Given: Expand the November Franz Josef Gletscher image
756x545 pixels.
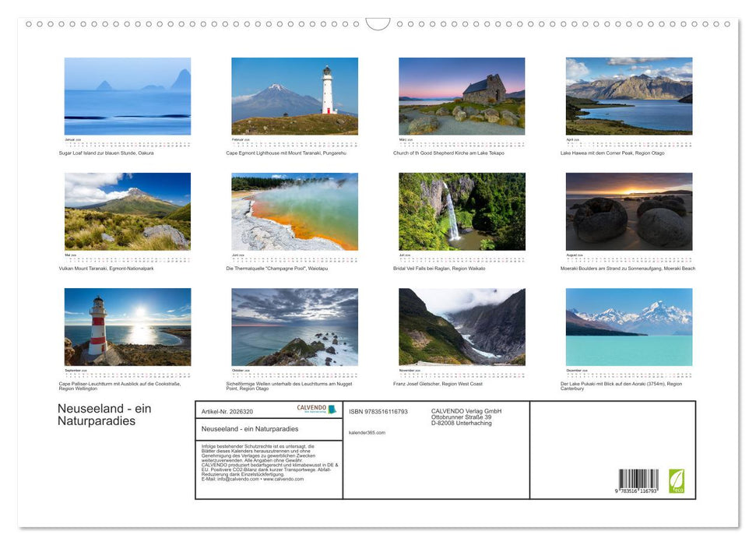Looking at the screenshot, I should coord(461,325).
